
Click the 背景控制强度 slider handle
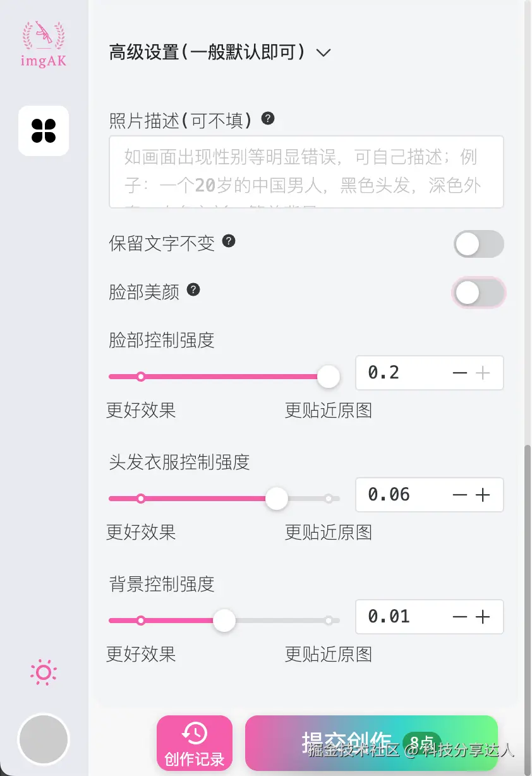[224, 621]
